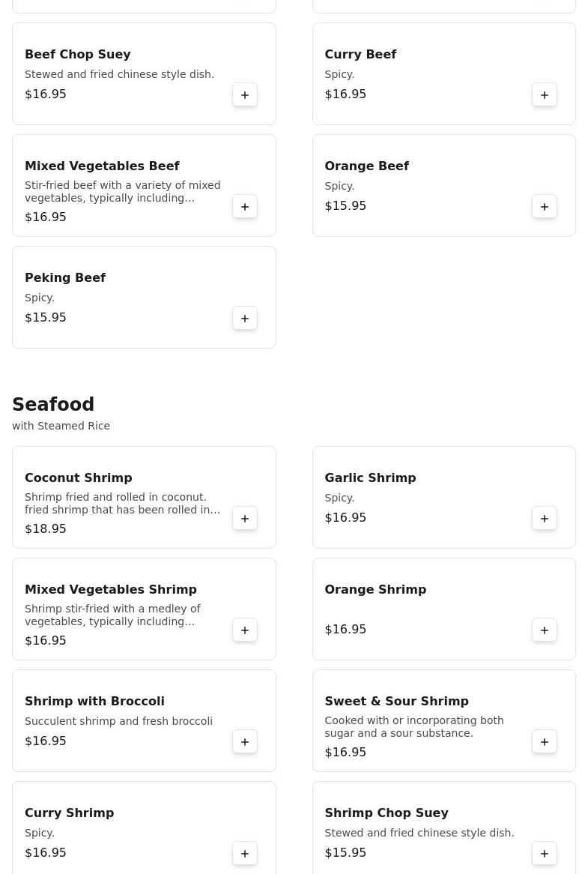Viewport: 588px width, 874px height.
Task: Click the Garlic Shrimp $16.95 price
Action: [345, 518]
